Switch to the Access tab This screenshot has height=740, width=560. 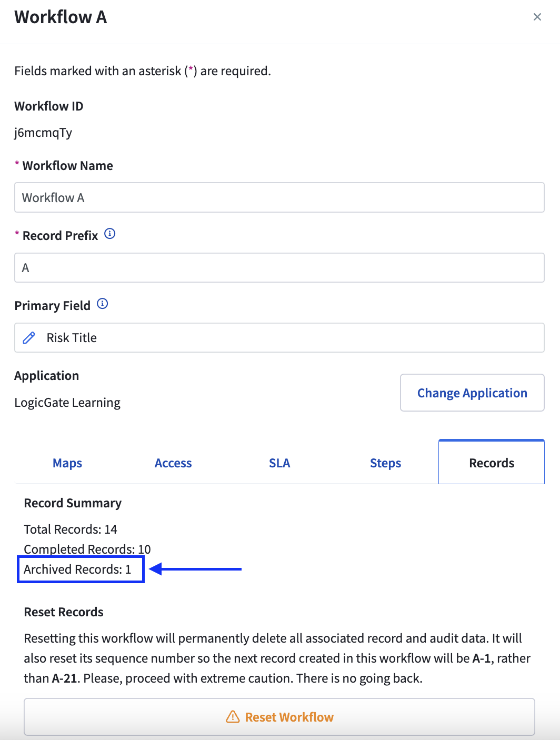coord(173,463)
